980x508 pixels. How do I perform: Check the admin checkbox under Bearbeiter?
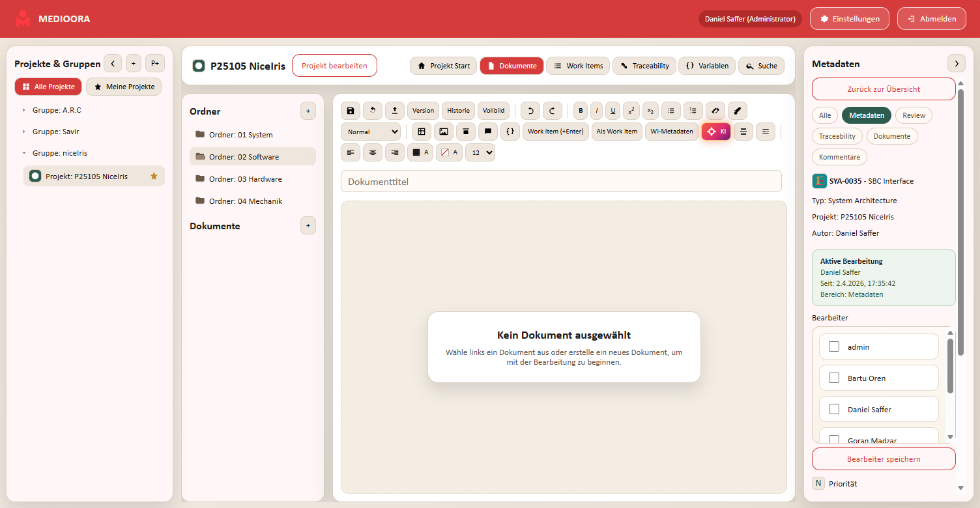834,346
